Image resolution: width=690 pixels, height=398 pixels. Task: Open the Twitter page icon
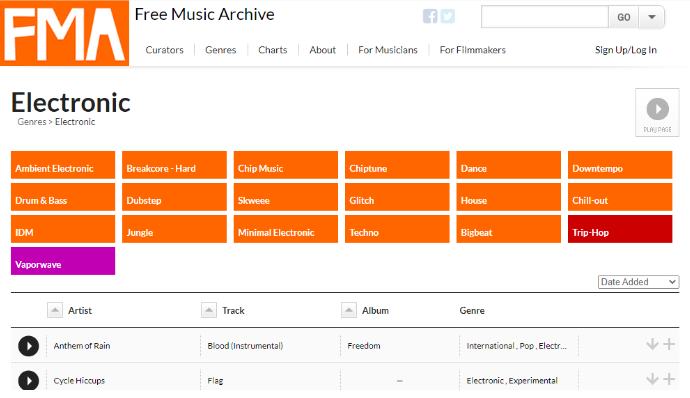pos(448,16)
